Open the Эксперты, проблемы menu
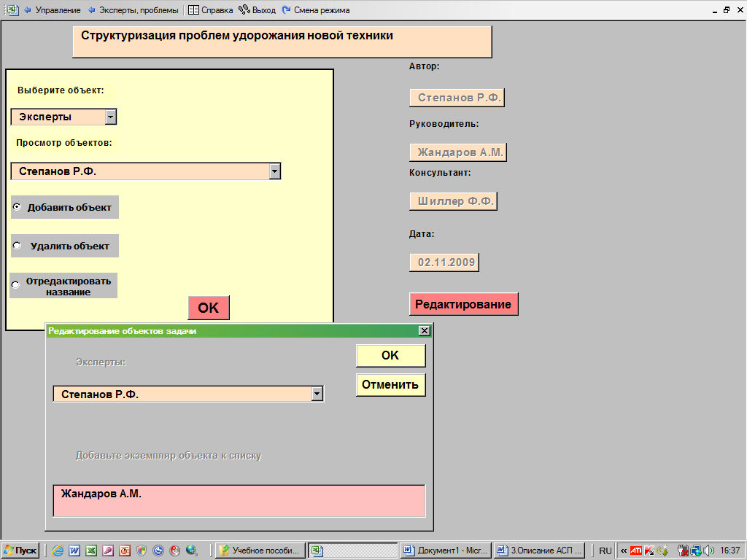Image resolution: width=747 pixels, height=560 pixels. (x=139, y=10)
